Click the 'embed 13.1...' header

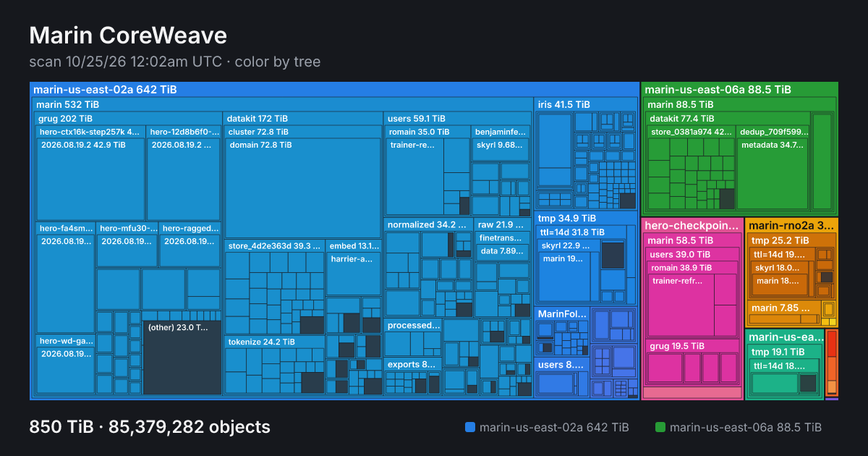coord(354,245)
